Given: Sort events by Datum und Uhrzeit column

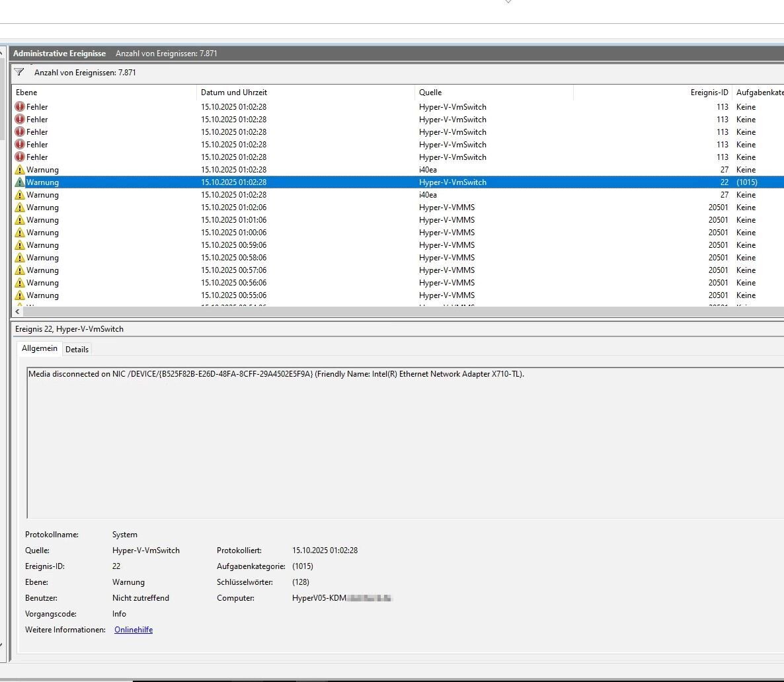Looking at the screenshot, I should [305, 93].
